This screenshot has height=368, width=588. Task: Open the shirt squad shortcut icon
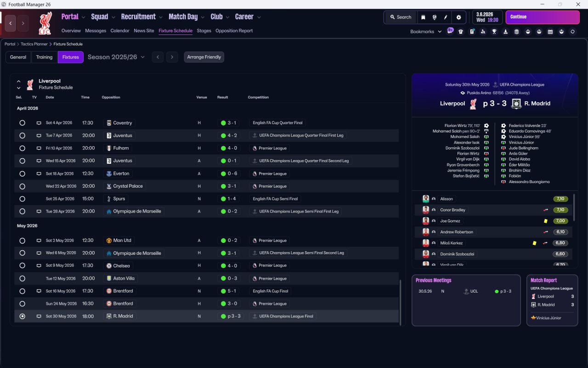point(461,32)
